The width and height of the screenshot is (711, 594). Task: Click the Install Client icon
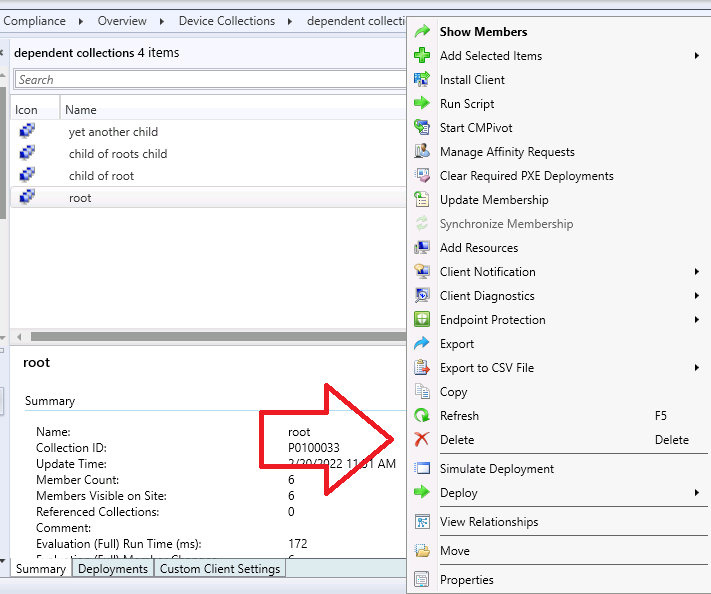[x=422, y=79]
